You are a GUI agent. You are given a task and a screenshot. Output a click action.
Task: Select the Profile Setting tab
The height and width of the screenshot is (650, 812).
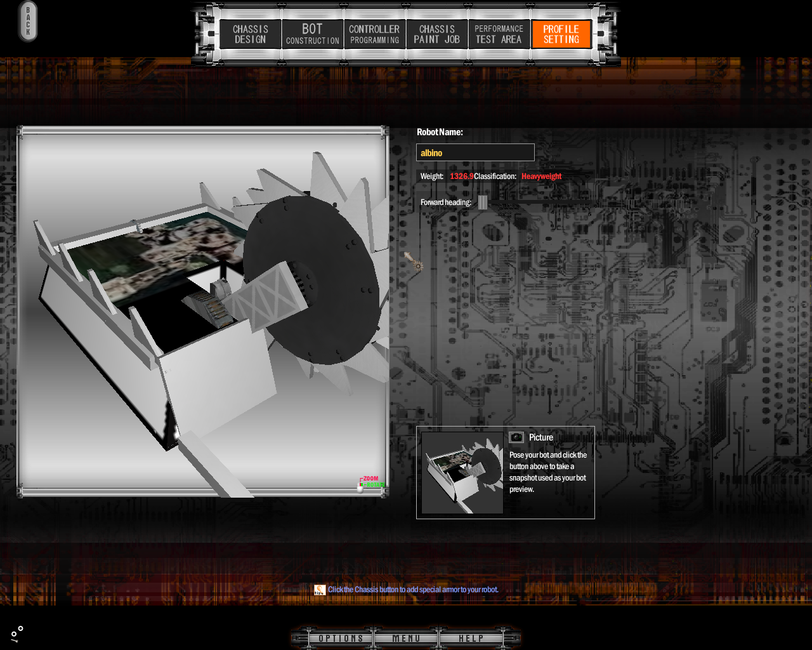[561, 34]
